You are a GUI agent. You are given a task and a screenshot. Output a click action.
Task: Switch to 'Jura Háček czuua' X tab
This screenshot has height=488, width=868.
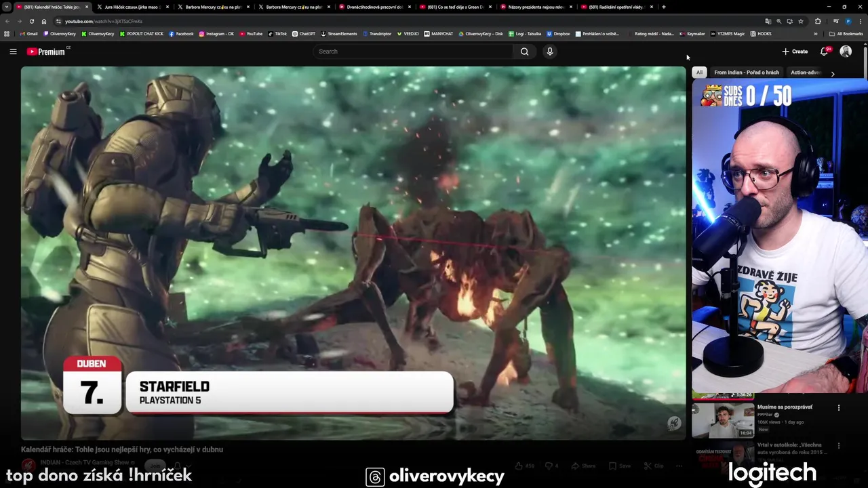[x=133, y=7]
